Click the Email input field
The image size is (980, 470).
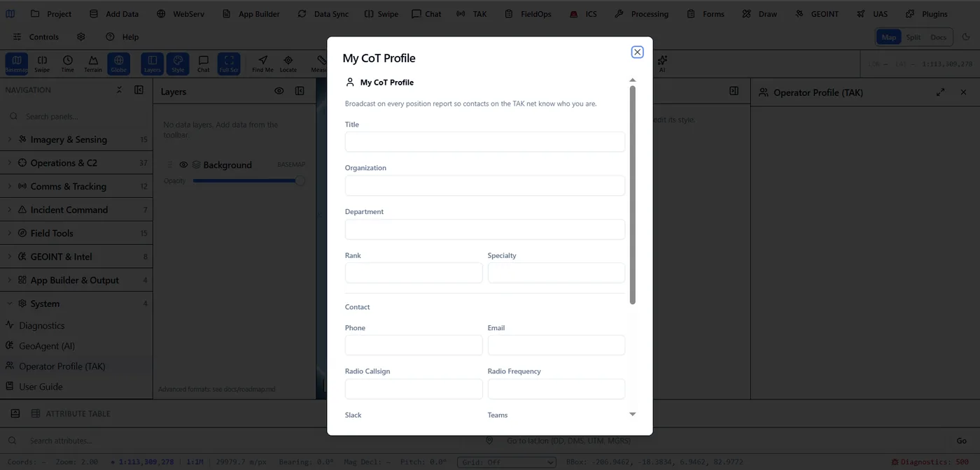(x=556, y=346)
